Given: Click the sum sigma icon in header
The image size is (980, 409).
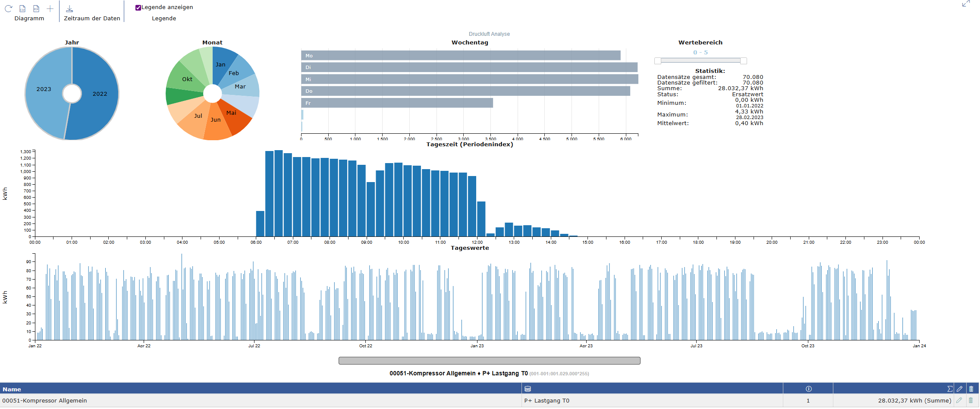Looking at the screenshot, I should tap(949, 389).
